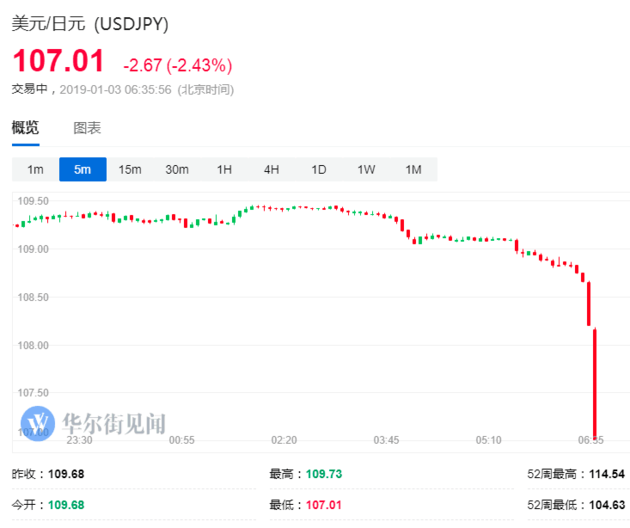Viewport: 630px width, 528px height.
Task: Click the 02:20 time axis label
Action: (x=284, y=441)
